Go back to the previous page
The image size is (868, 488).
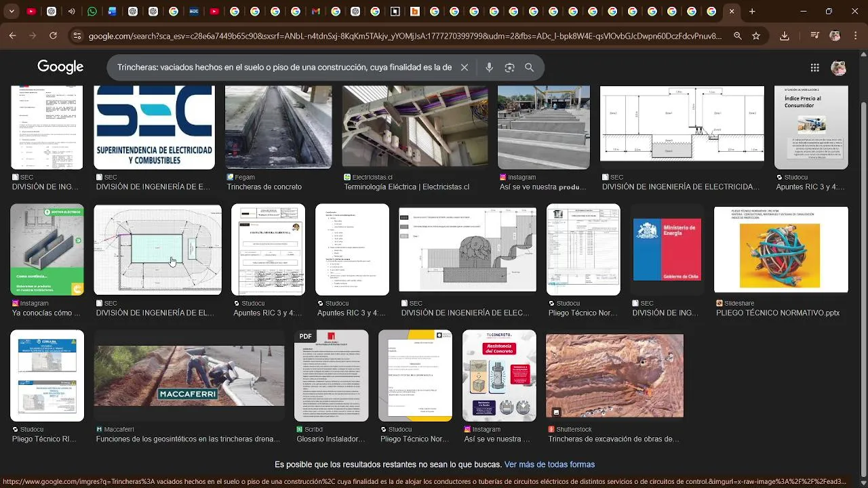point(12,35)
